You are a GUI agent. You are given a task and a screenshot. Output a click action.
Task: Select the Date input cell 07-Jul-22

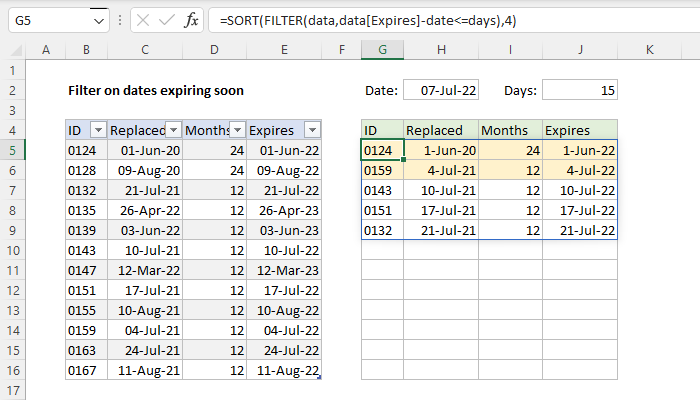441,90
